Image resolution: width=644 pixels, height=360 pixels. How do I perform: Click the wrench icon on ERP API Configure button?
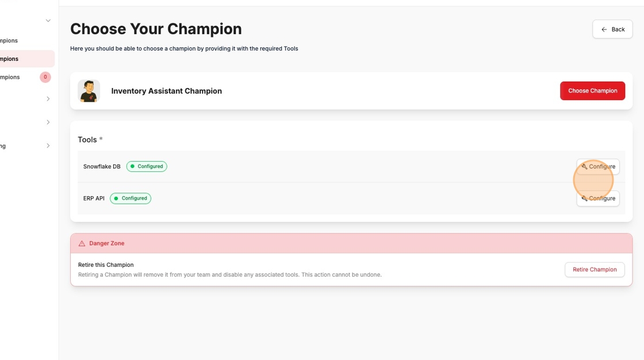[x=584, y=198]
